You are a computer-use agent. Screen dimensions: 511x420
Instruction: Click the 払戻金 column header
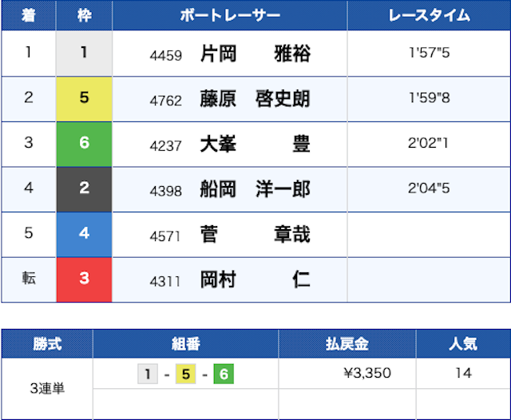(347, 344)
